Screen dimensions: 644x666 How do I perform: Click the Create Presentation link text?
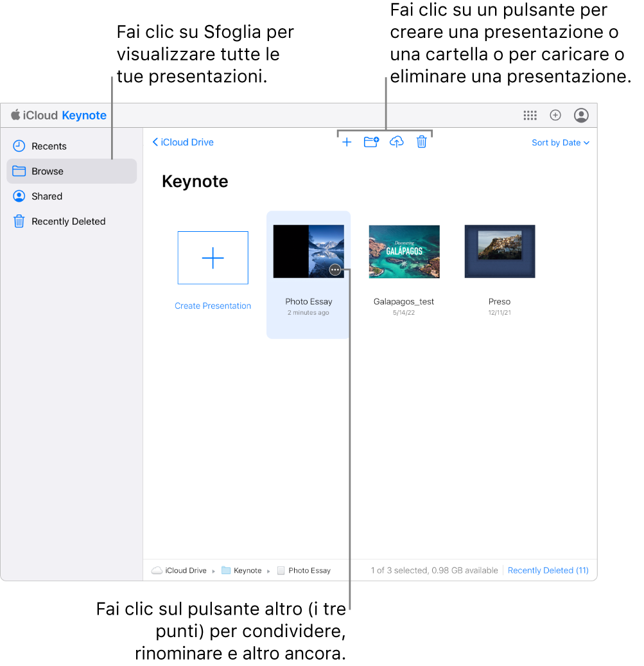click(x=213, y=306)
